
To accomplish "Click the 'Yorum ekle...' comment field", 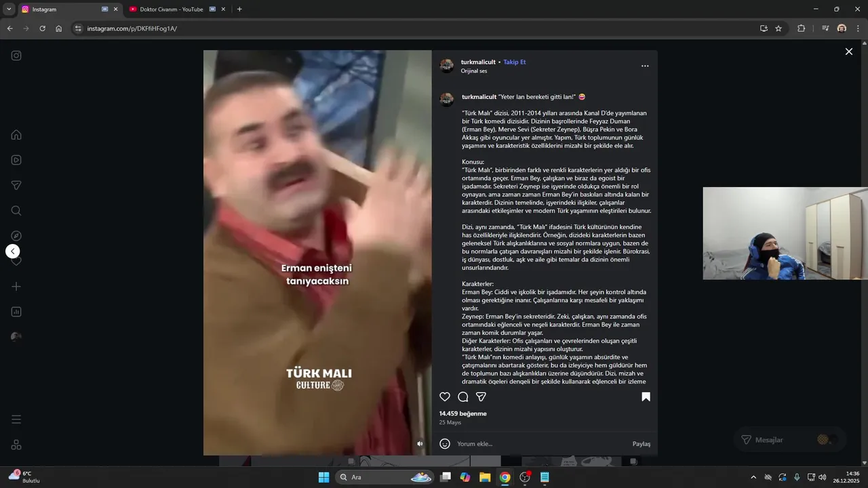I will [541, 444].
